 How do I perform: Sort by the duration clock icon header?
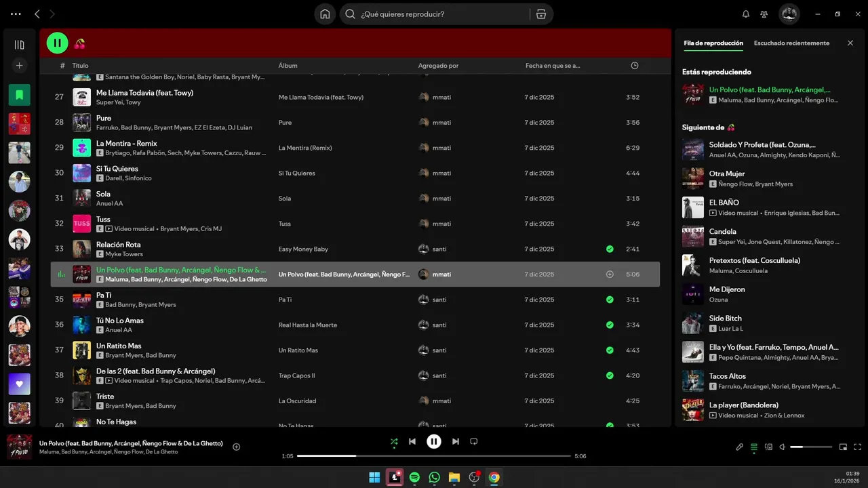(635, 66)
